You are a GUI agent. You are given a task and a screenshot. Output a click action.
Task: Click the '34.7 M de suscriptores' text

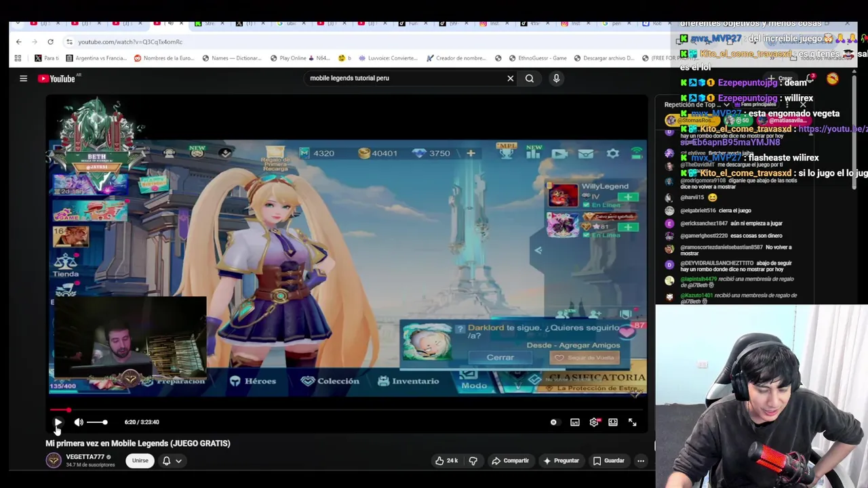pyautogui.click(x=90, y=465)
